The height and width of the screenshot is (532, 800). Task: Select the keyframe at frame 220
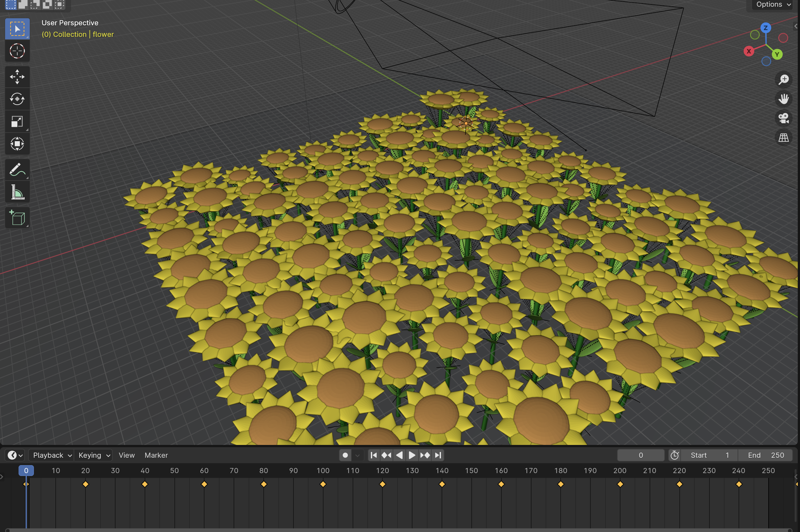[679, 484]
